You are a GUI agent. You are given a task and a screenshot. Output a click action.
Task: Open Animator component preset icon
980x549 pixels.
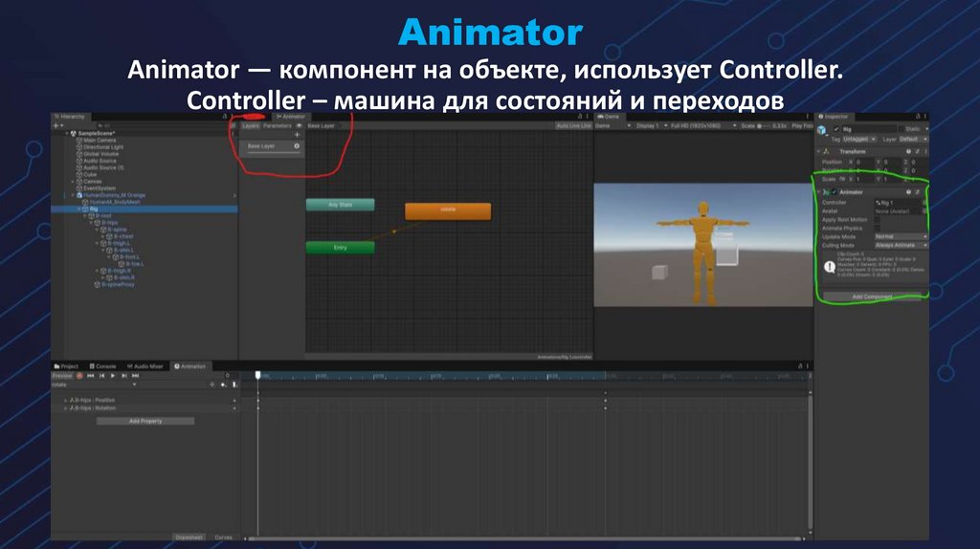pos(917,192)
